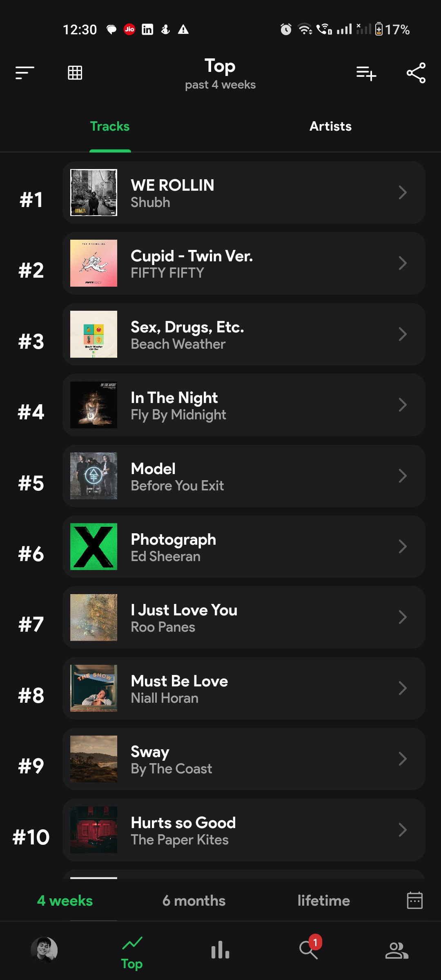Tap the add-to-playlist icon

tap(366, 73)
